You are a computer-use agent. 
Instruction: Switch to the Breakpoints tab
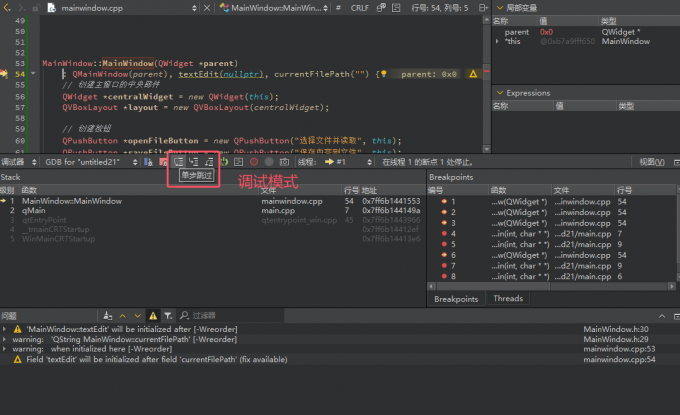point(458,298)
